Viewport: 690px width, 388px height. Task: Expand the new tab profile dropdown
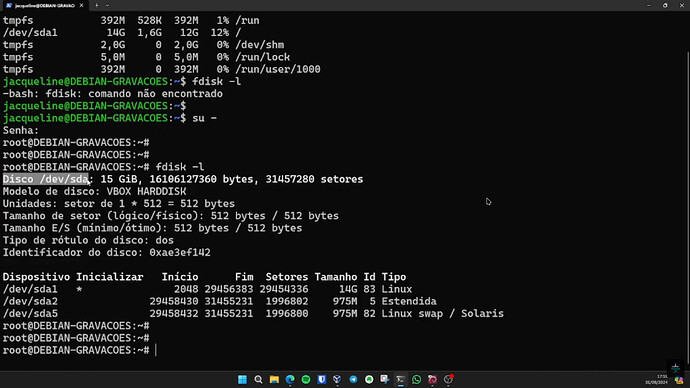(x=107, y=5)
